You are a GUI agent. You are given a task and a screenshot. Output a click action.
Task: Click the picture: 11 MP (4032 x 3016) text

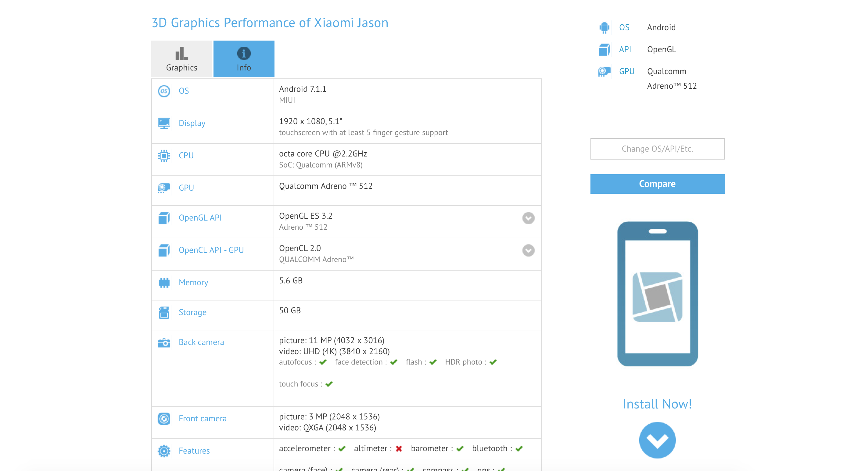click(x=332, y=341)
